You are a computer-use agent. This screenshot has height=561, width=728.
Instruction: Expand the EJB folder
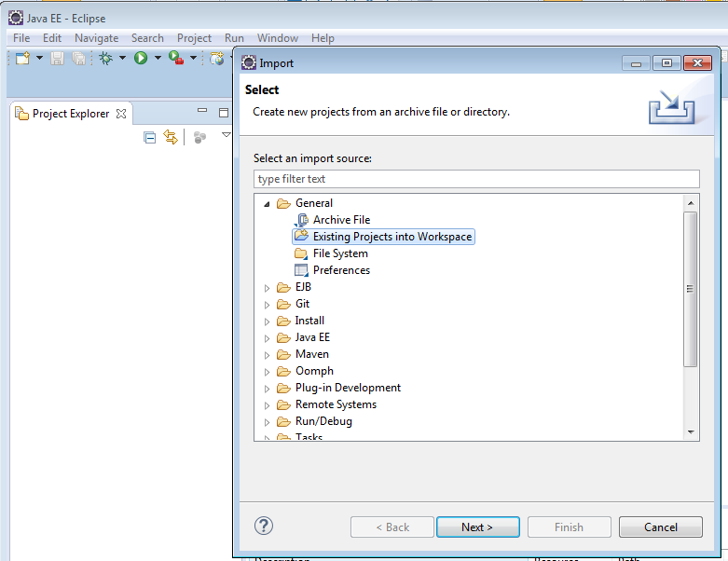[267, 288]
